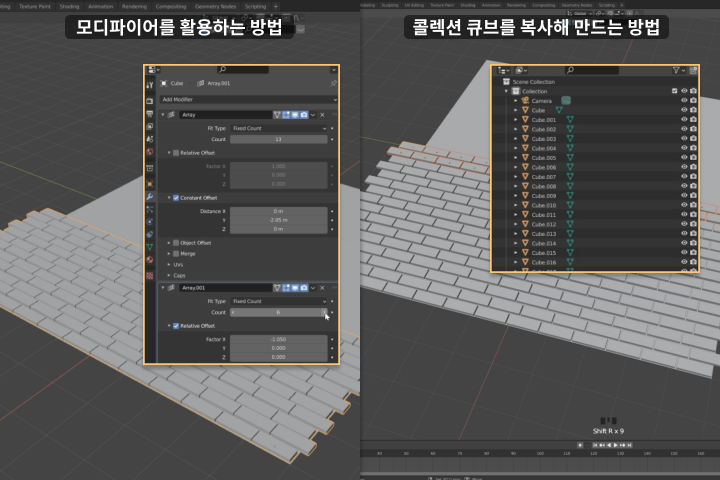Expand the Caps section

point(169,276)
